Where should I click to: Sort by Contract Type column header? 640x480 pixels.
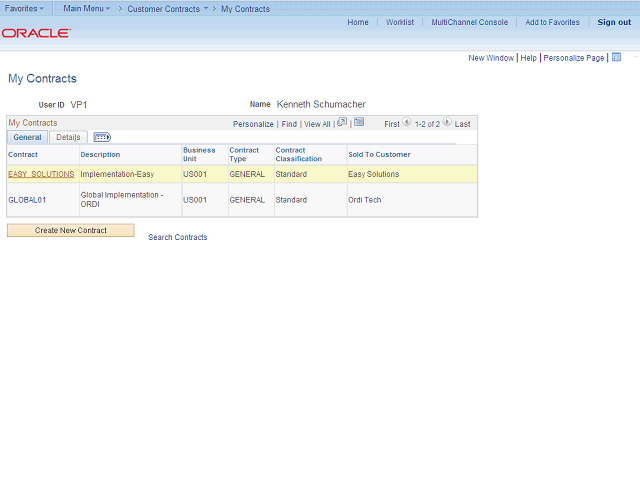pyautogui.click(x=244, y=155)
